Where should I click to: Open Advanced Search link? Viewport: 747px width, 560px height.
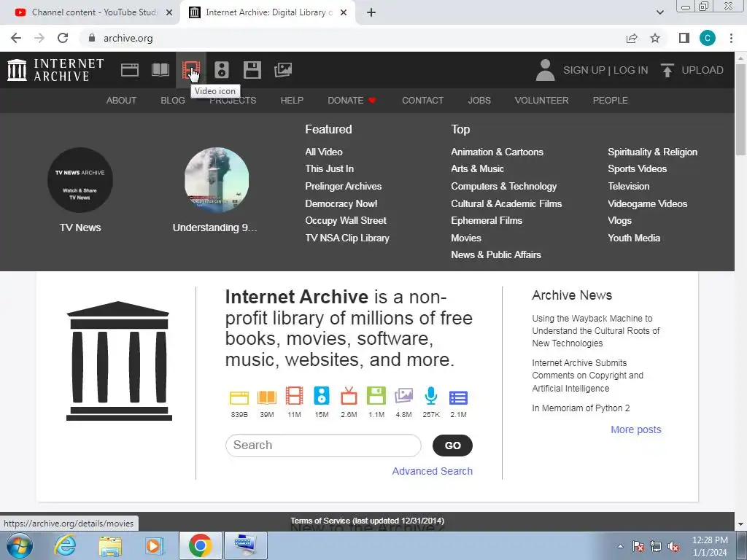(x=432, y=471)
